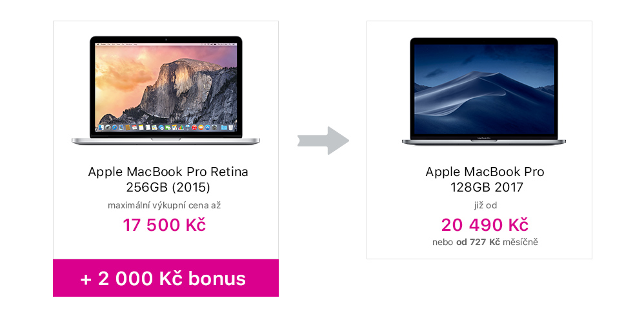Select the 17 500 Kč buyback price
Screen dimensions: 644x318
(x=165, y=225)
